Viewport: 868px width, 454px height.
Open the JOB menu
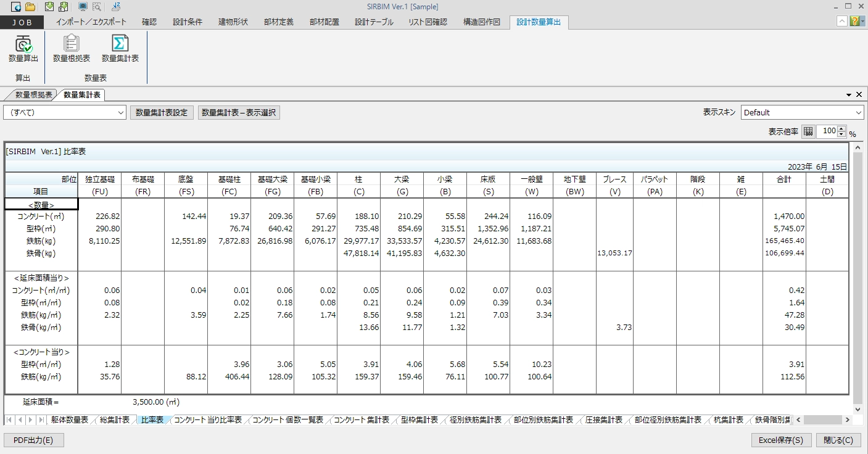22,22
